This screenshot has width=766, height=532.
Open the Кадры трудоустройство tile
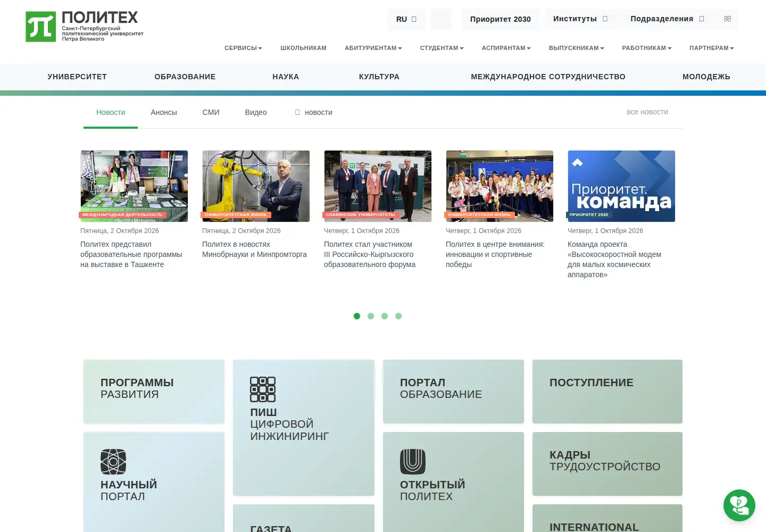point(607,464)
